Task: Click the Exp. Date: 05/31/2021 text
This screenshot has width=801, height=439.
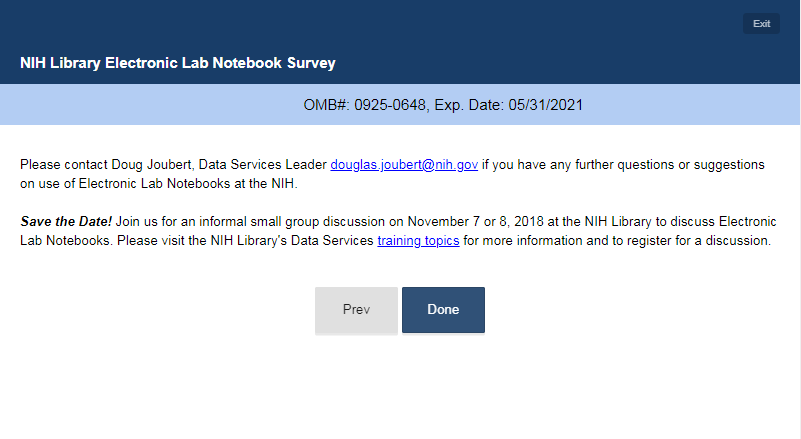Action: [x=509, y=105]
